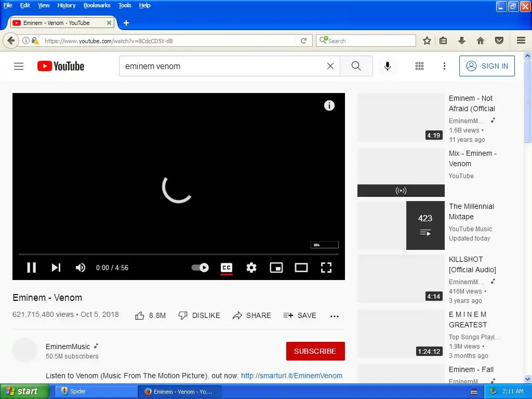
Task: Open The Millennial Mixtape playlist
Action: 471,211
